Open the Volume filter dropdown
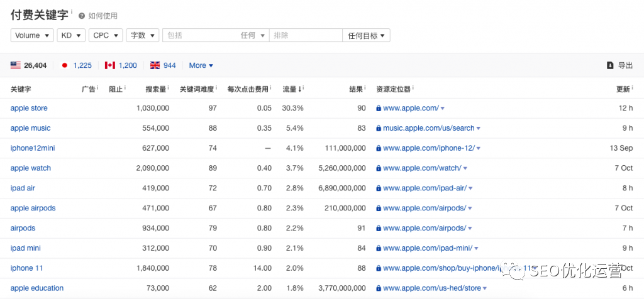The image size is (644, 299). click(32, 35)
